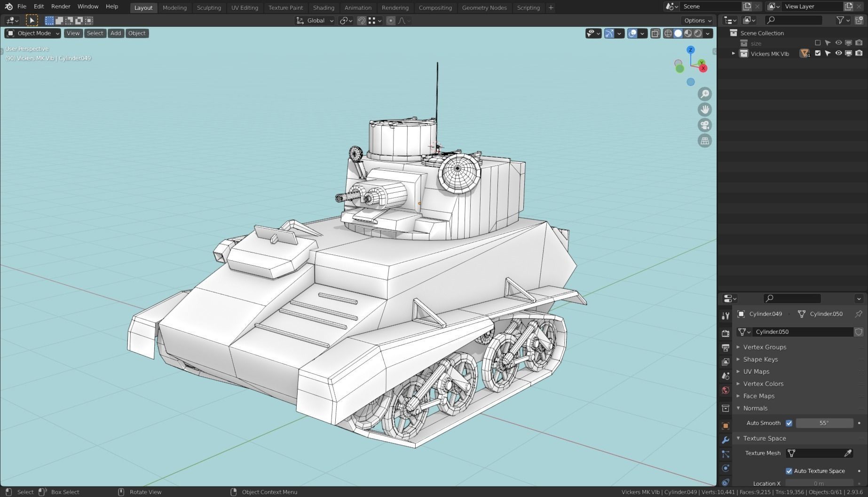Open viewport shading options dropdown arrow
Image resolution: width=868 pixels, height=497 pixels.
pyautogui.click(x=708, y=33)
